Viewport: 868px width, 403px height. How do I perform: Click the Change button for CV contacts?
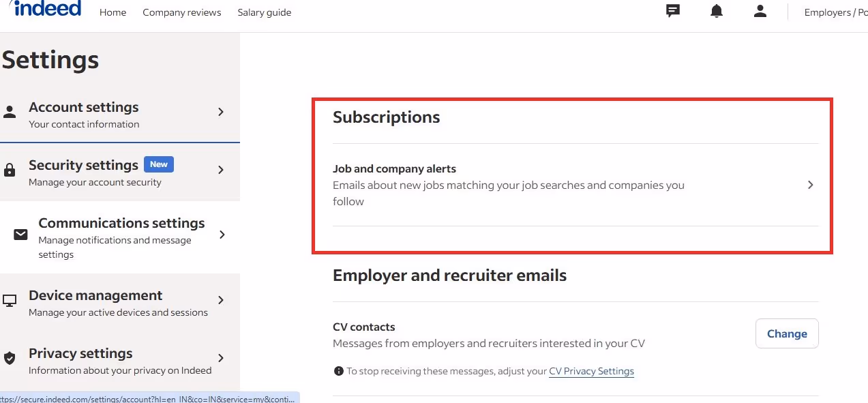(786, 333)
